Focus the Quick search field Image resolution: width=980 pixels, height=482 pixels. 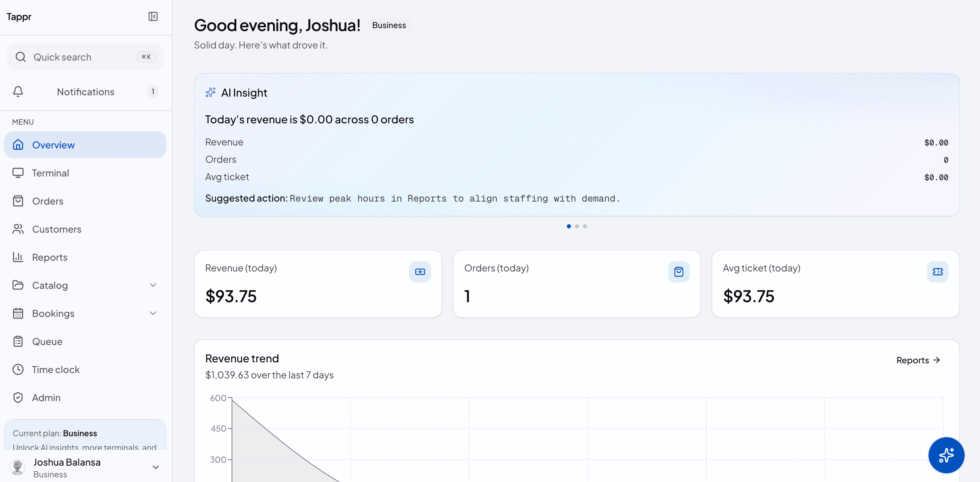point(85,57)
